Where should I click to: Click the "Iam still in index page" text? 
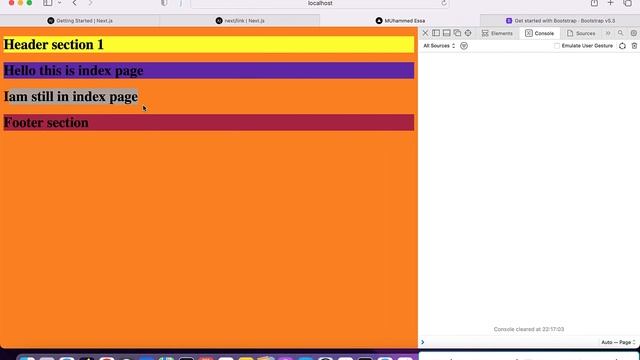71,97
